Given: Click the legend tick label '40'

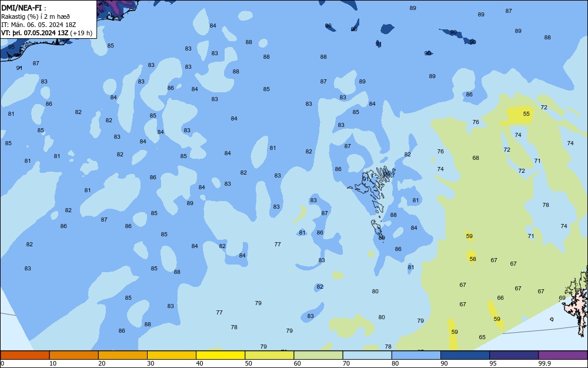Looking at the screenshot, I should (x=199, y=363).
